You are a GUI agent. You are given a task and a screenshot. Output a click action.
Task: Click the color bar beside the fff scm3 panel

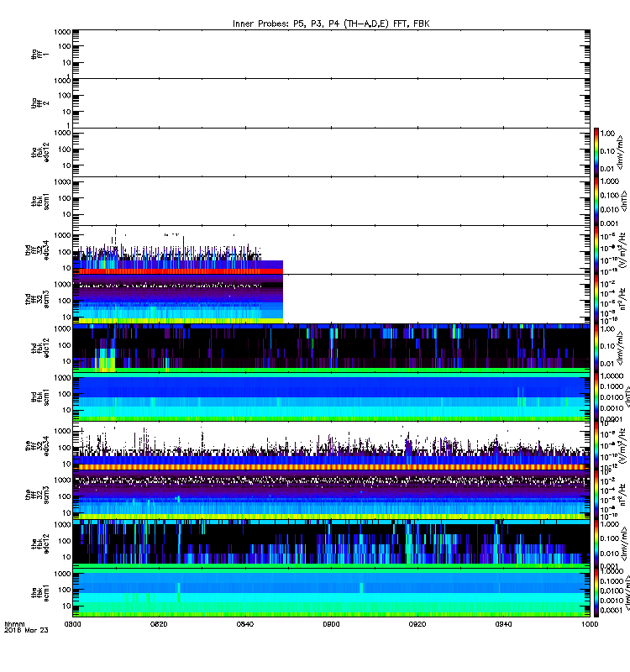(596, 495)
